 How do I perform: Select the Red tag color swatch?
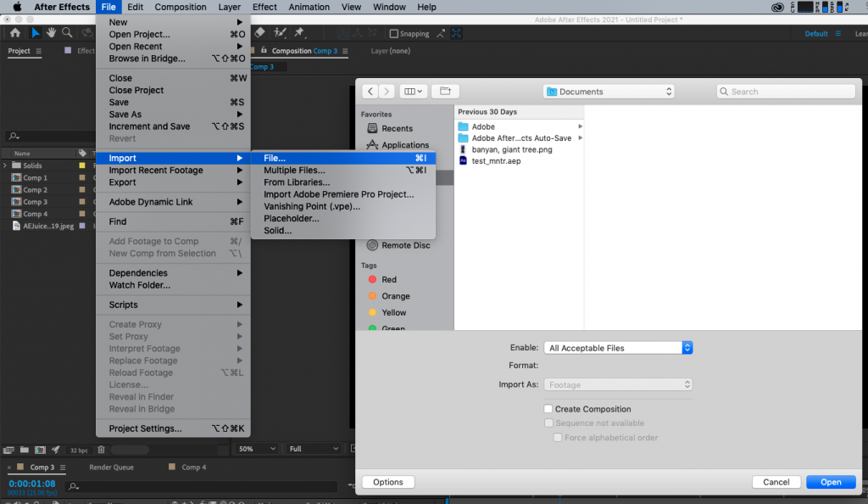pos(372,279)
